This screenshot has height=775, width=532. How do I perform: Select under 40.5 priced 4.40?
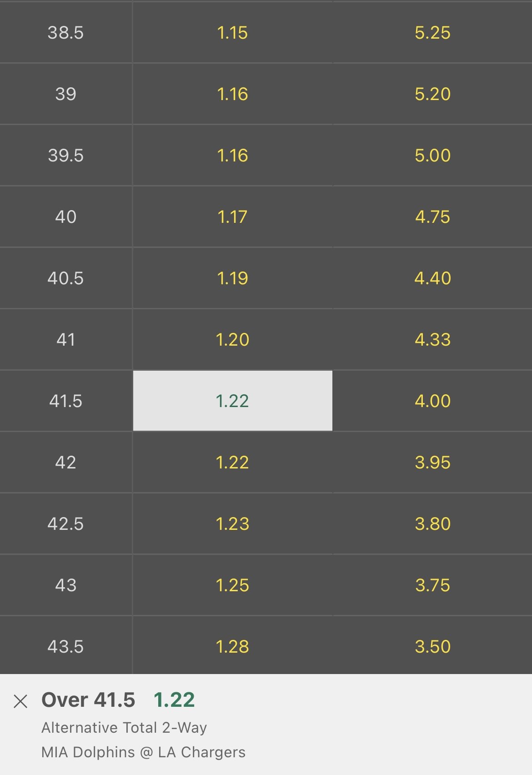(432, 278)
